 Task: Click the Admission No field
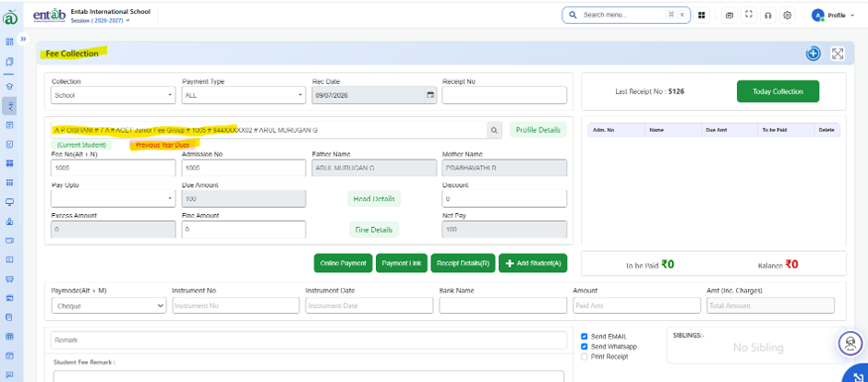coord(244,168)
